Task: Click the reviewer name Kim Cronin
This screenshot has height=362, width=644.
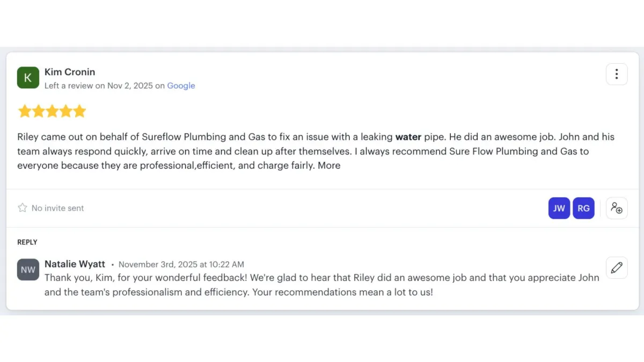Action: point(70,72)
